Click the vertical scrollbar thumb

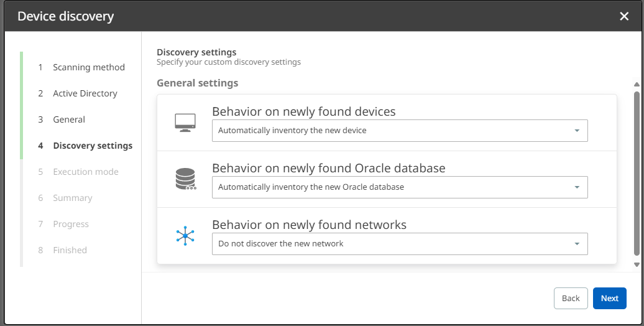click(x=637, y=173)
